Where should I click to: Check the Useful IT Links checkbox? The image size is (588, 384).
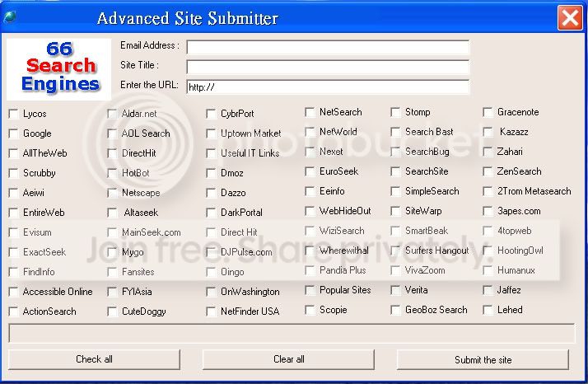[x=211, y=153]
